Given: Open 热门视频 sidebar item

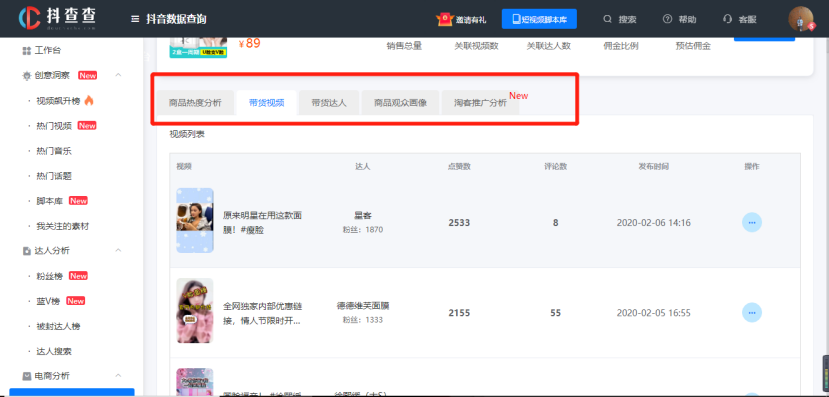Looking at the screenshot, I should point(54,126).
